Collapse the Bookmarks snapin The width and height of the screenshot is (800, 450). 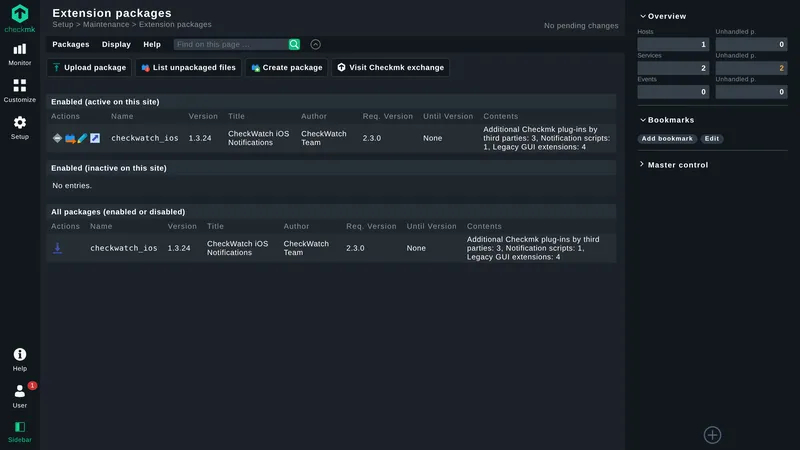click(667, 120)
